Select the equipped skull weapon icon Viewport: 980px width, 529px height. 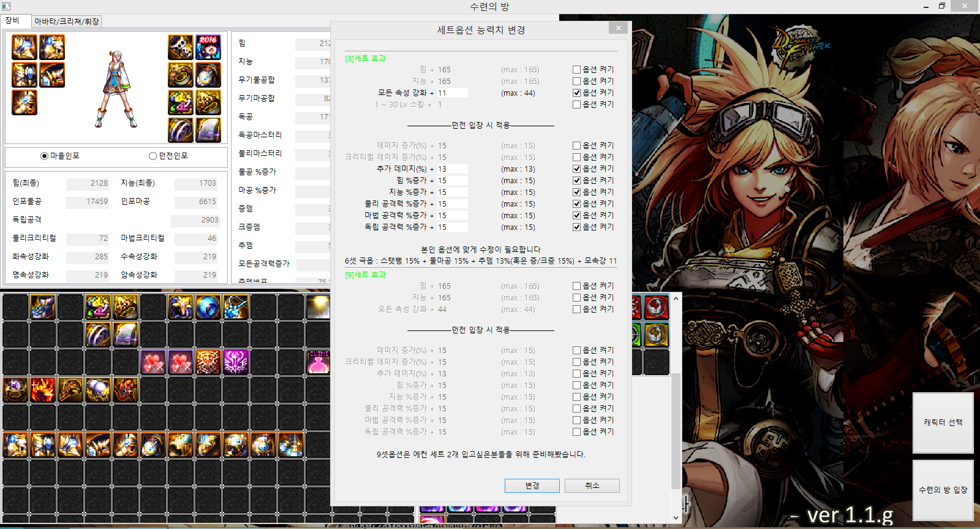[x=181, y=47]
